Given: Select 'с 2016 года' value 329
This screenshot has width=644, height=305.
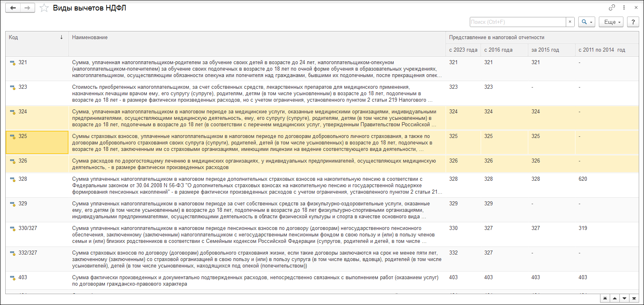Looking at the screenshot, I should (504, 210).
